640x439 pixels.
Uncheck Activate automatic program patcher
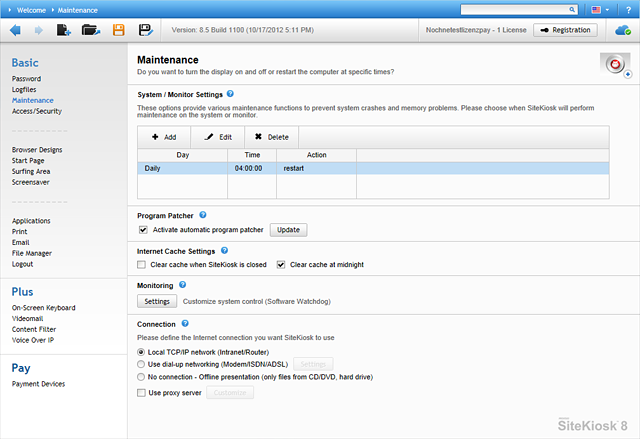click(143, 230)
